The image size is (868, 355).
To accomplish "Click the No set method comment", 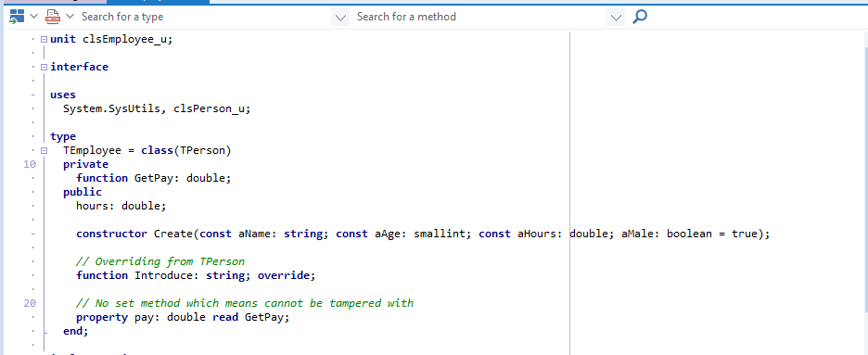I will click(x=245, y=303).
